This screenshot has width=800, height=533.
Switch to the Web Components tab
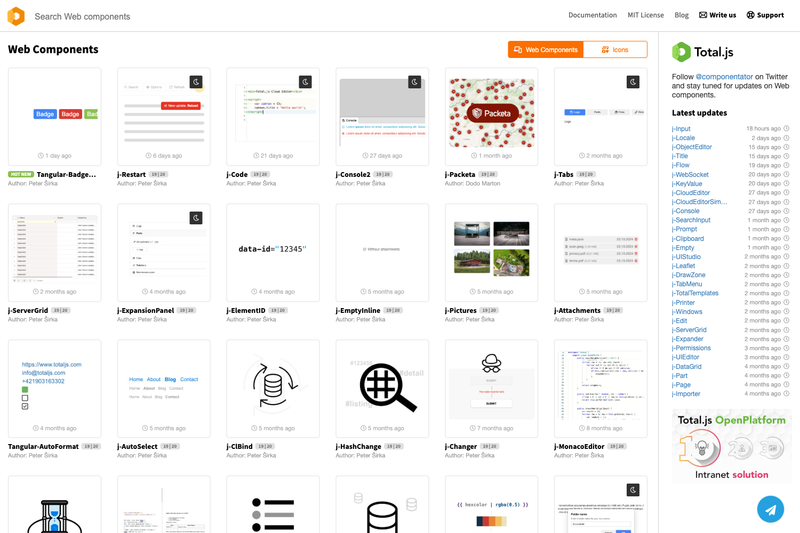(546, 49)
